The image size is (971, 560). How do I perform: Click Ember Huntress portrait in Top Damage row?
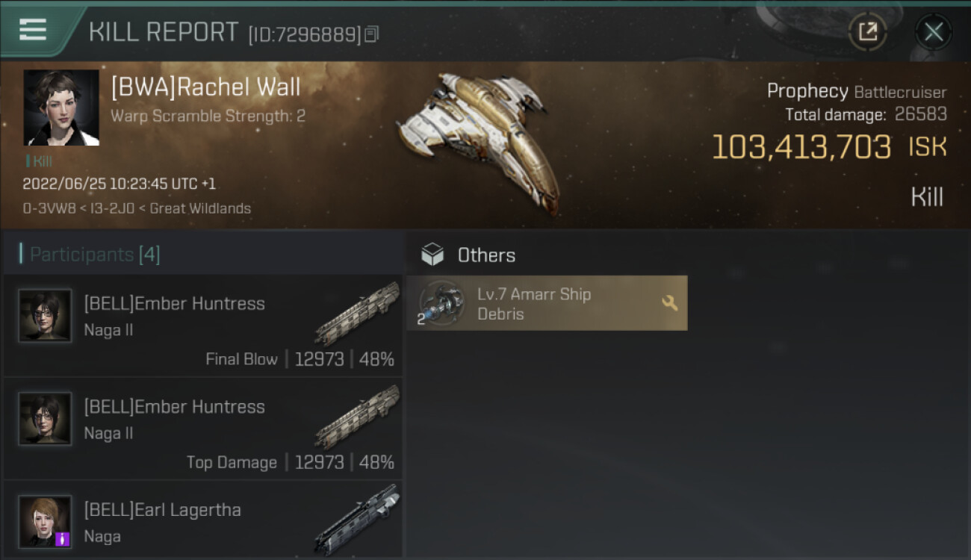coord(45,419)
